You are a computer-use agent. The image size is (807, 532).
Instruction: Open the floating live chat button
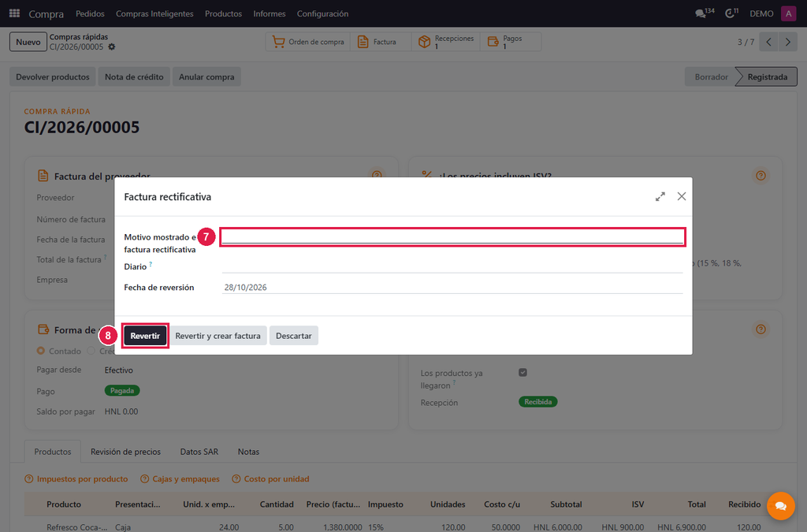[781, 506]
